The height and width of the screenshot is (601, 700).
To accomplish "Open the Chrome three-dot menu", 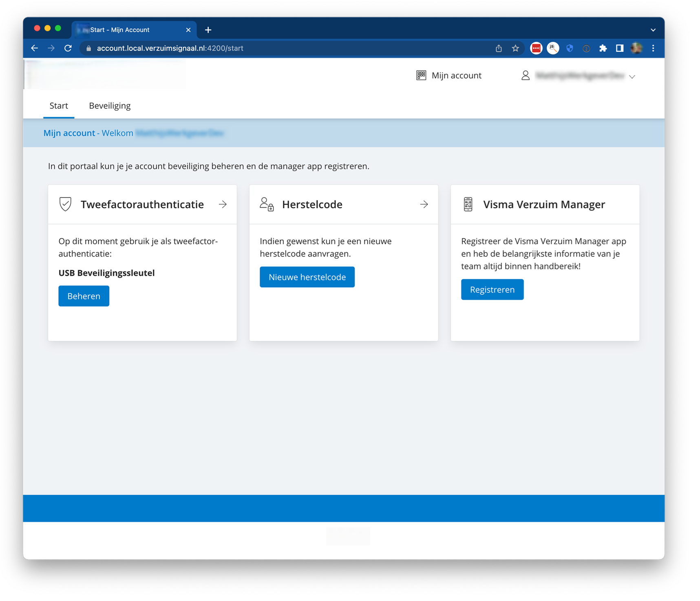I will pyautogui.click(x=653, y=48).
